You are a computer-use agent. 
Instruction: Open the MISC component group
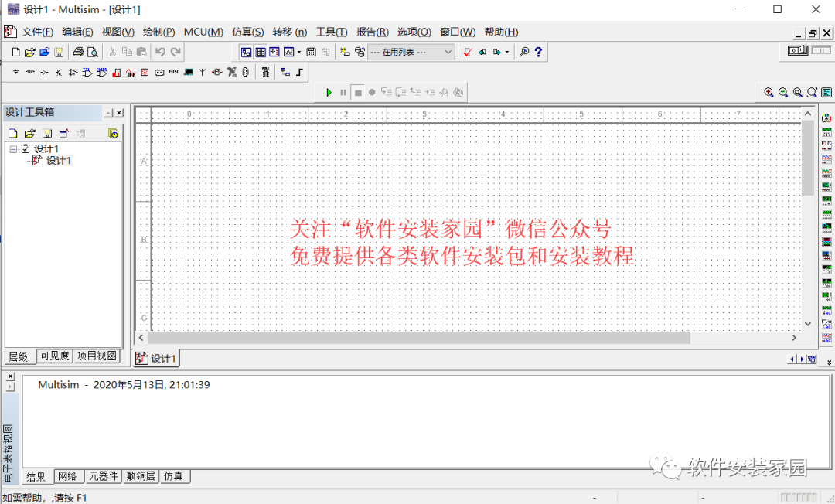tap(174, 72)
